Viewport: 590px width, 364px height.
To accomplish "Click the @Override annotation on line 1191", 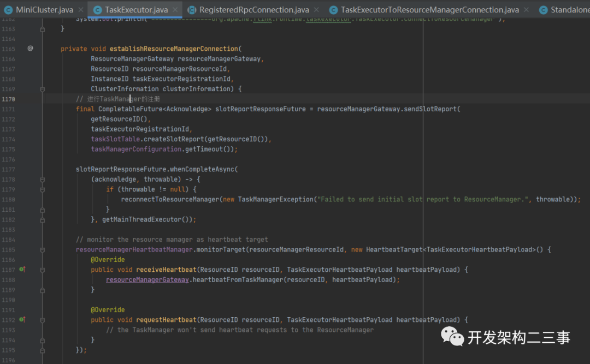I will pos(108,310).
